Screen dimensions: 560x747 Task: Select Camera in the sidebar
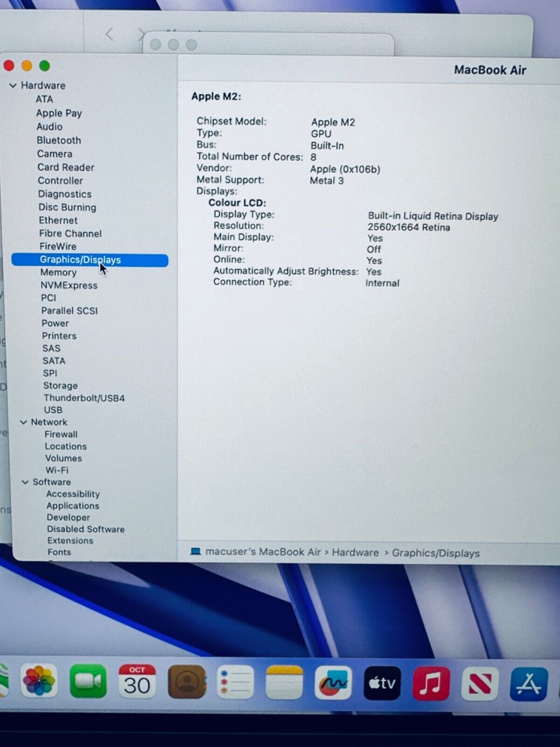55,154
